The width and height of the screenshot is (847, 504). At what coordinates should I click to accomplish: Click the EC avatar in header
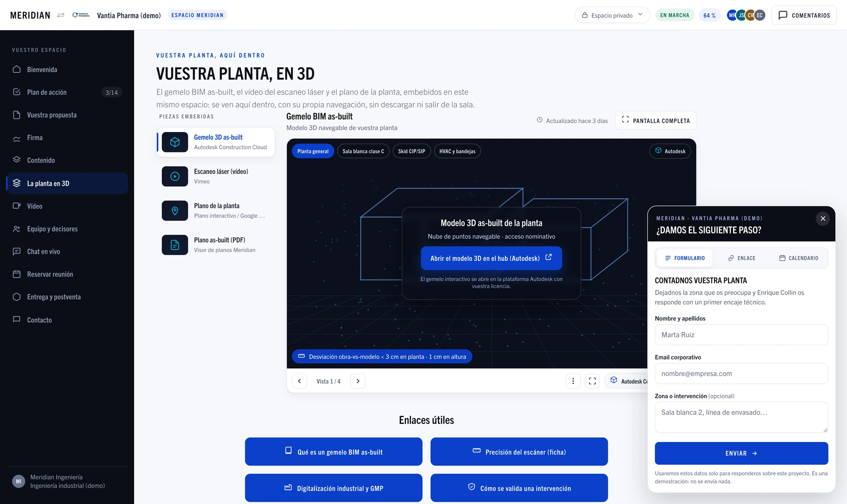tap(760, 15)
